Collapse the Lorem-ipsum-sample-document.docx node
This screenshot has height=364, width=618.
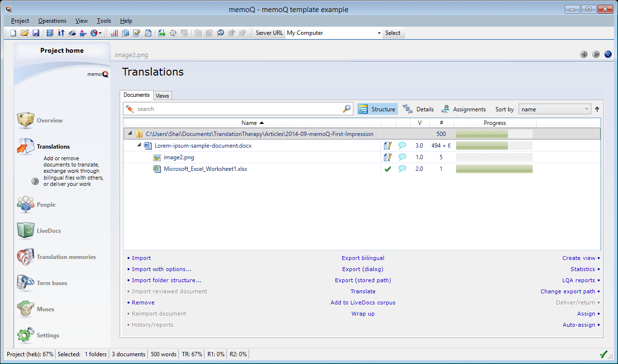139,145
